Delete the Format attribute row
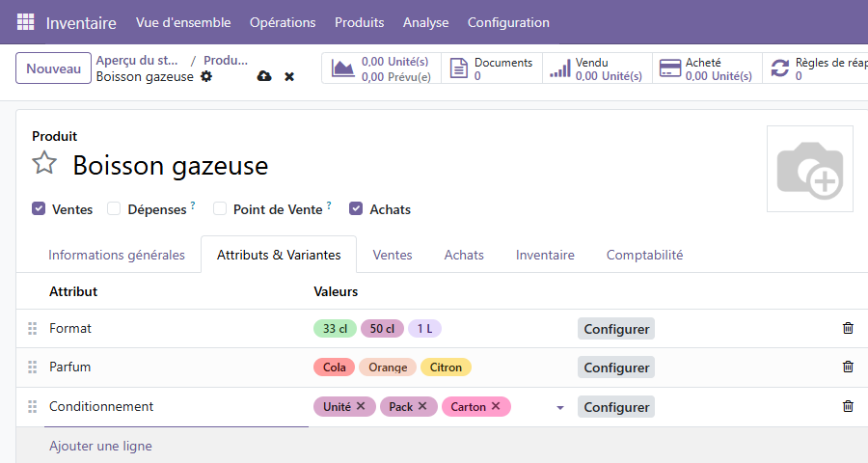This screenshot has height=463, width=868. point(848,328)
